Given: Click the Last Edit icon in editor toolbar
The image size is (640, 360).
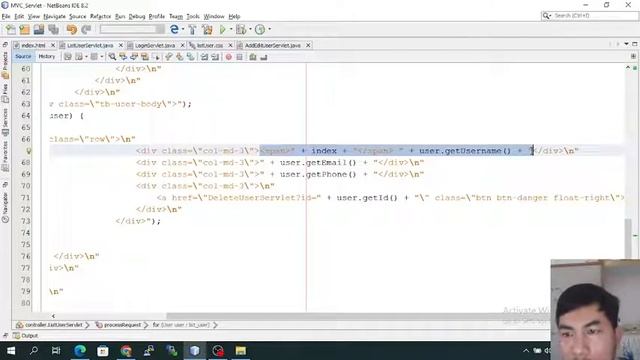Looking at the screenshot, I should 68,57.
